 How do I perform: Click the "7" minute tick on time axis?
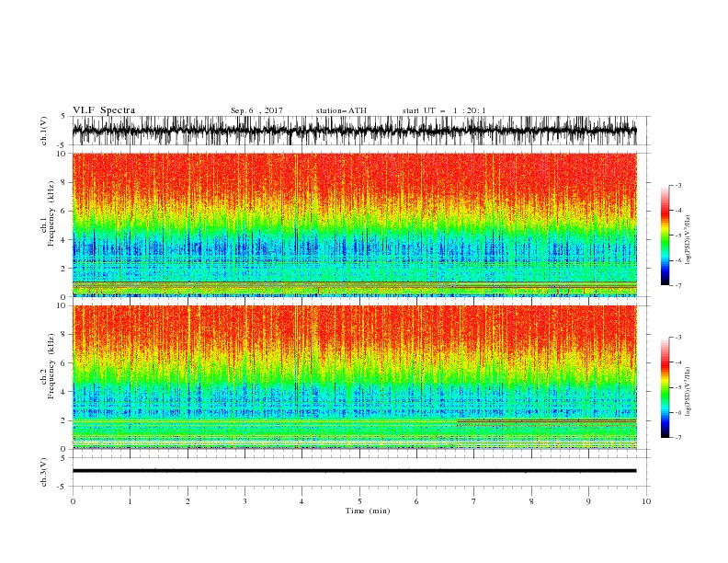coord(474,501)
